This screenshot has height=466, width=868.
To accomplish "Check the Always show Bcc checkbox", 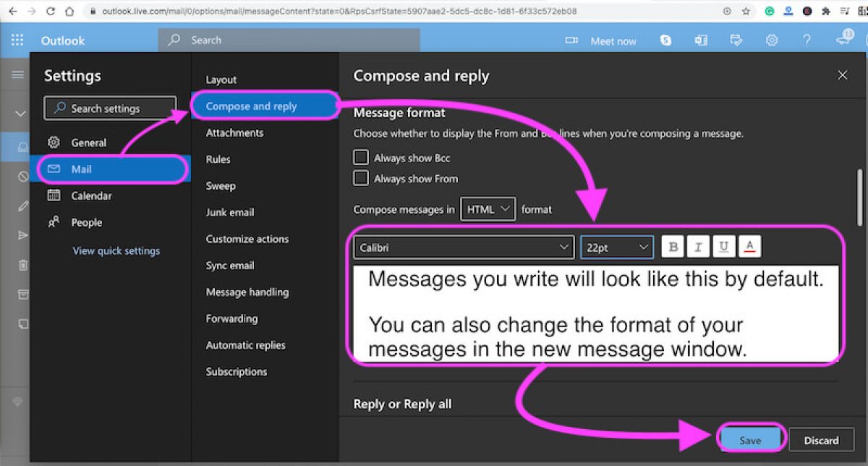I will pyautogui.click(x=359, y=157).
